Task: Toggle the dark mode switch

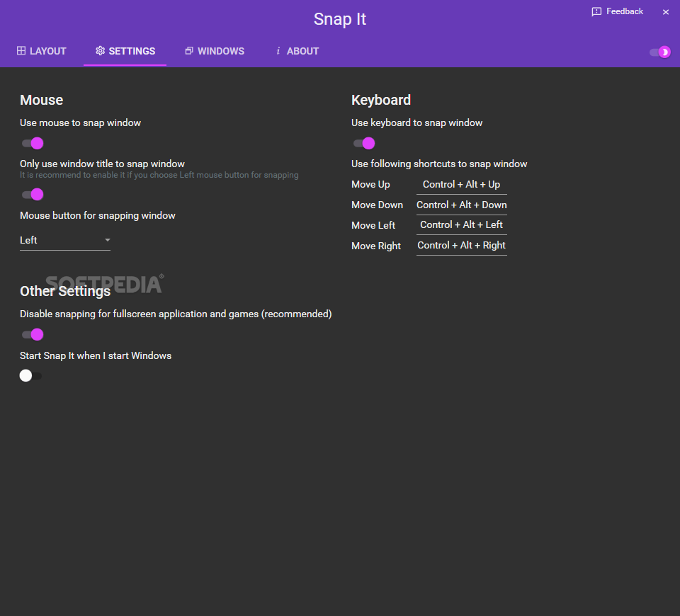Action: [x=660, y=52]
